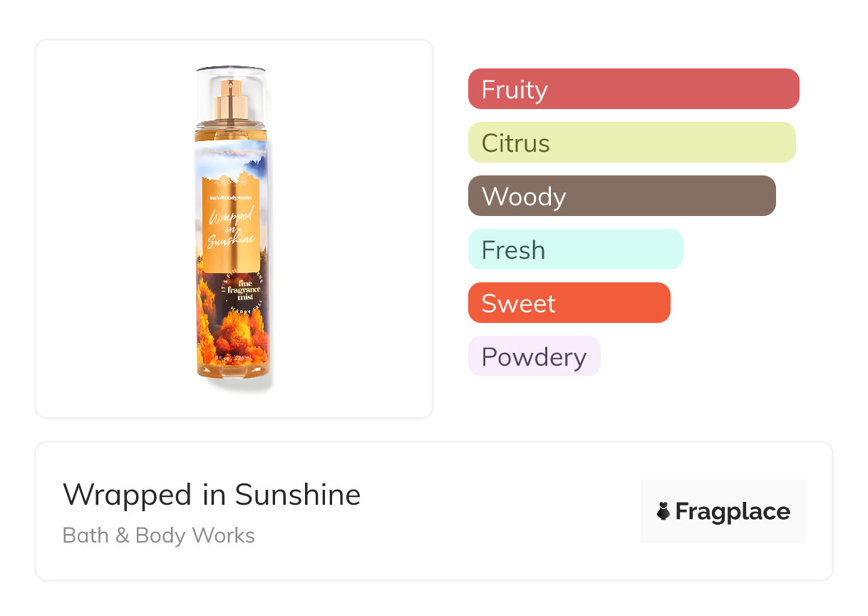Click the Fragplace flower logo icon
Screen dimensions: 868x616
(x=663, y=511)
